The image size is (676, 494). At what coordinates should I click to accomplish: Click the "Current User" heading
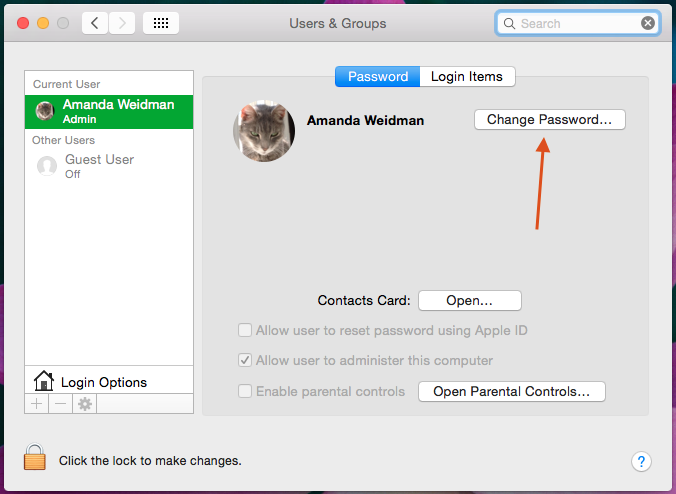tap(66, 84)
